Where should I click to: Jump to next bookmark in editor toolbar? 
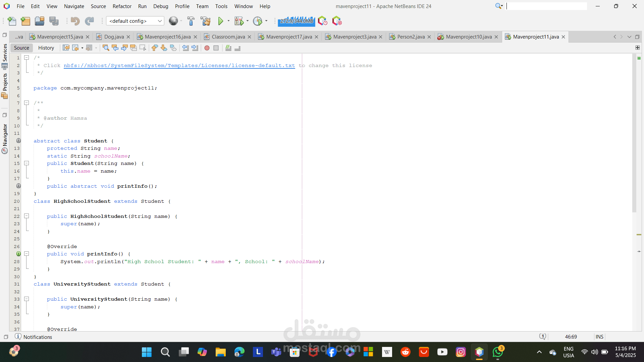click(164, 48)
